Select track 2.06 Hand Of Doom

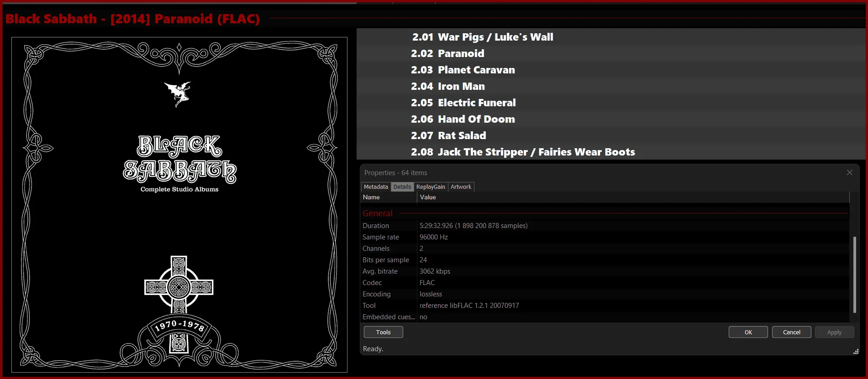[611, 119]
